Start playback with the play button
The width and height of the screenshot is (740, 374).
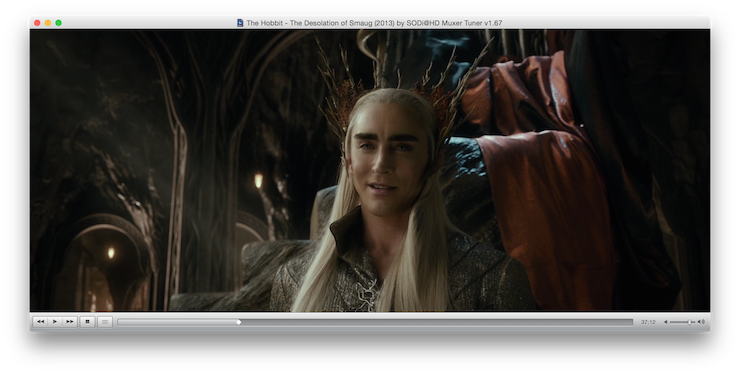pyautogui.click(x=55, y=322)
